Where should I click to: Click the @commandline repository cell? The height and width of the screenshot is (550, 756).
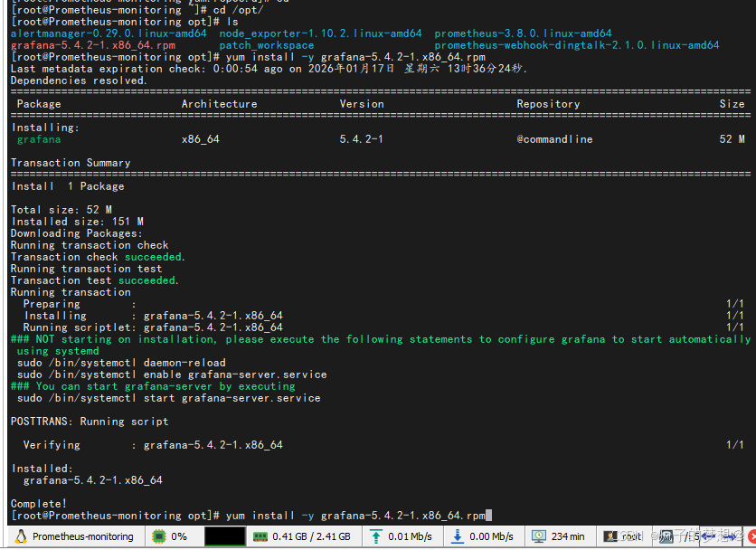[554, 139]
